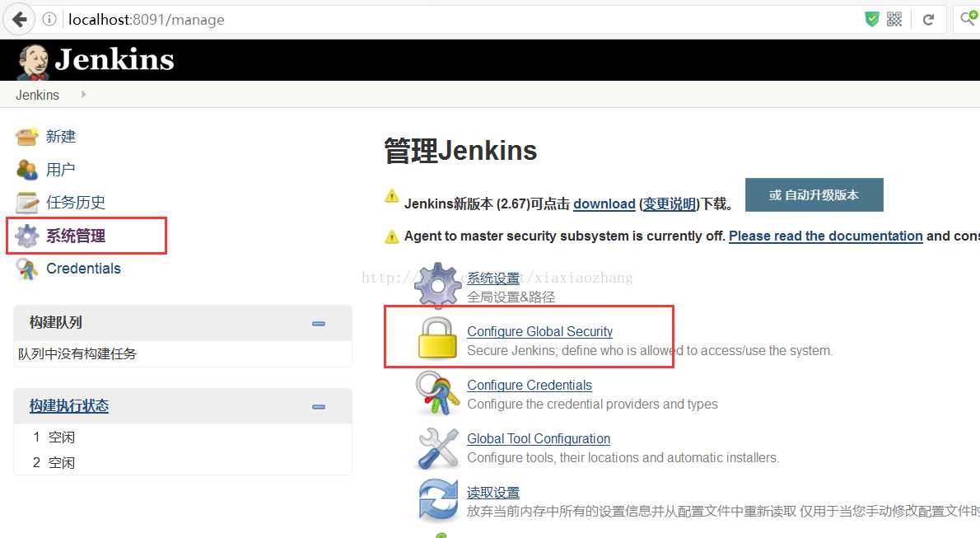
Task: Click 队列中没有构建任务 text
Action: coord(77,354)
